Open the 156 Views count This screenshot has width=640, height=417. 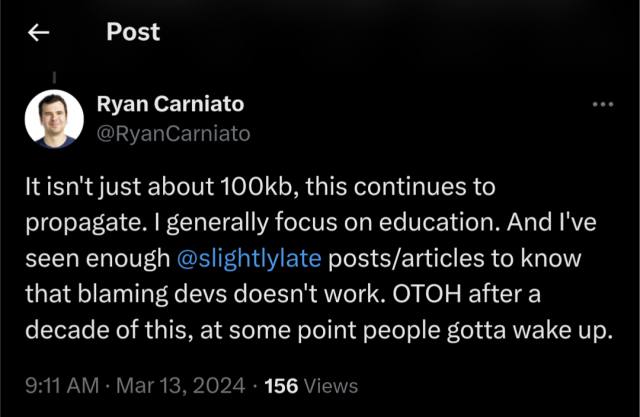(308, 385)
